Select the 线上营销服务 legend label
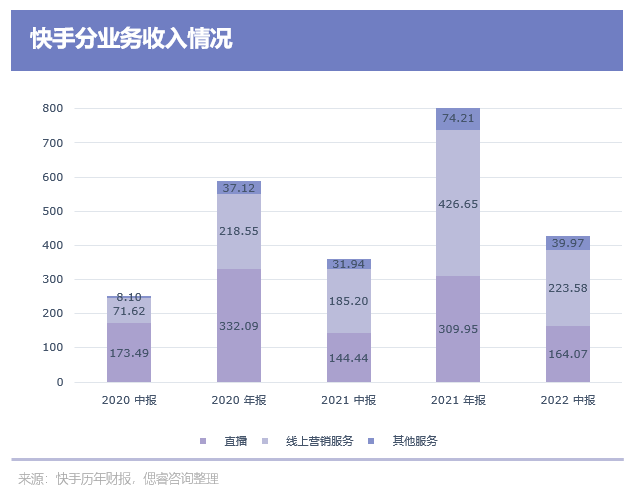The image size is (641, 495). coord(319,441)
